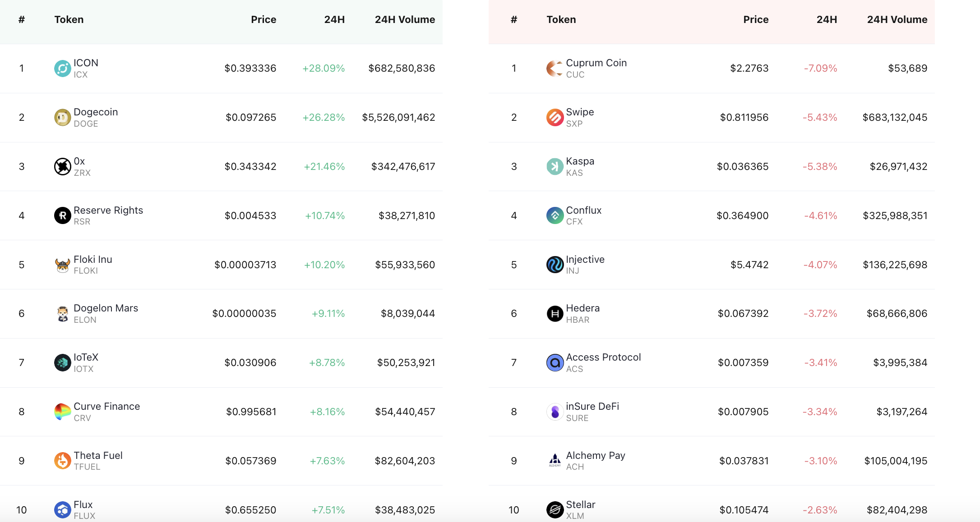Screen dimensions: 980x522
Task: Open the Floki Inu logo
Action: [62, 265]
